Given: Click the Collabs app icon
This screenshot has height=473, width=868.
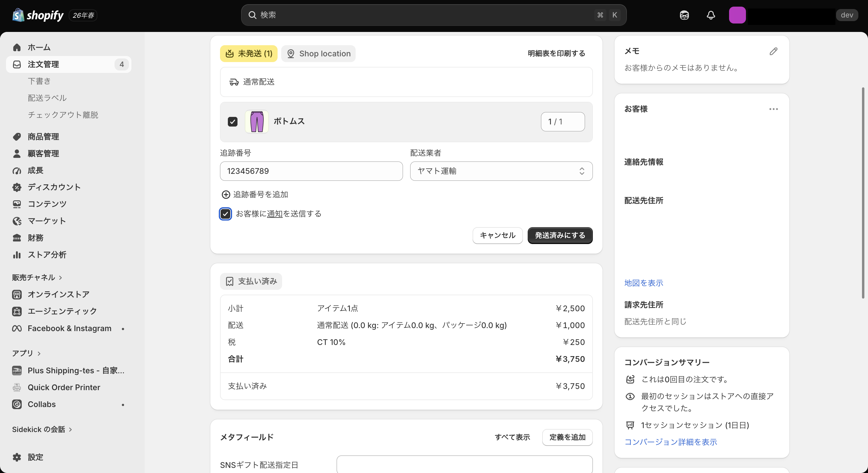Looking at the screenshot, I should 17,404.
